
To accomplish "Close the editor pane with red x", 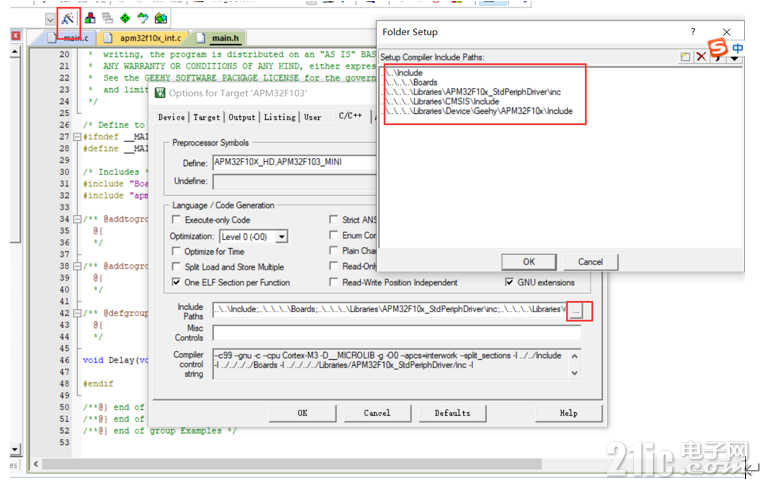I will coord(16,36).
